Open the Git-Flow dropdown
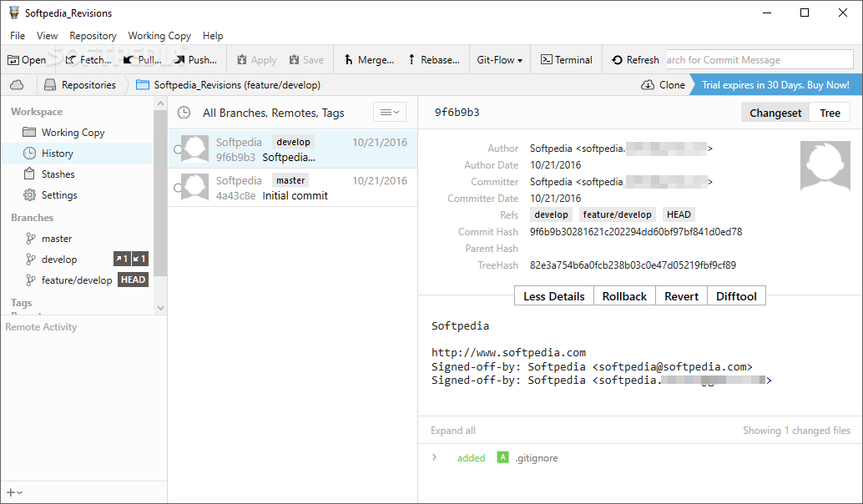Viewport: 863px width, 504px height. [499, 60]
